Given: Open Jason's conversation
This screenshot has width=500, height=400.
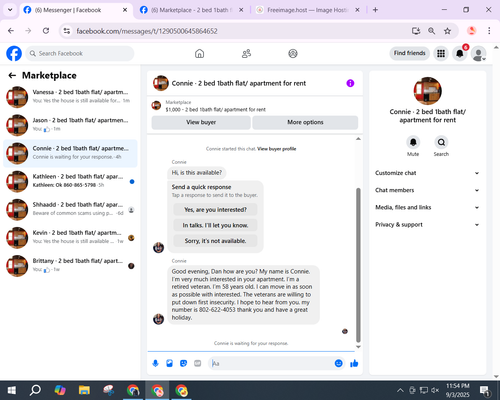Looking at the screenshot, I should tap(70, 125).
